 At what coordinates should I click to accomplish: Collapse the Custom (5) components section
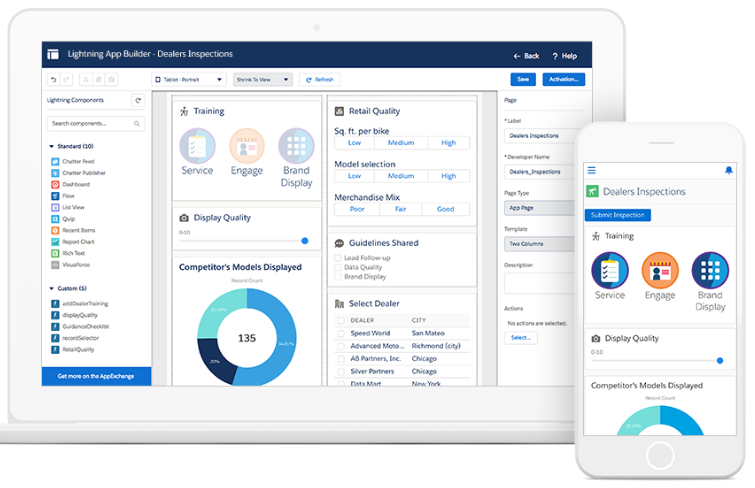coord(52,289)
